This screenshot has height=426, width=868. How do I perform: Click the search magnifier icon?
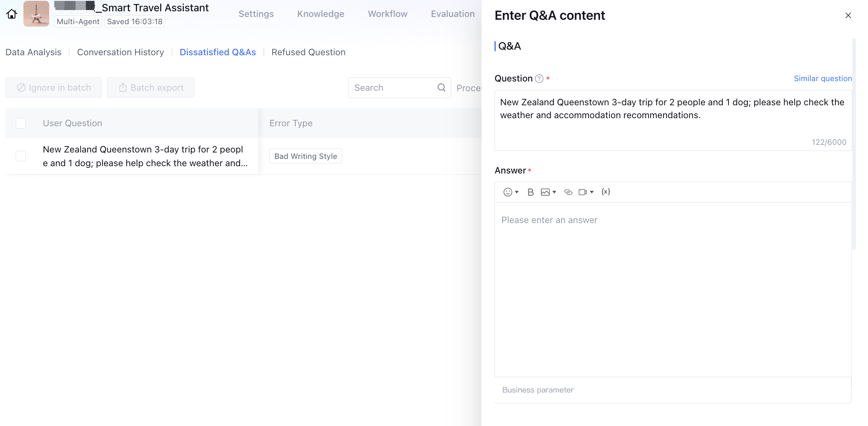pos(441,88)
